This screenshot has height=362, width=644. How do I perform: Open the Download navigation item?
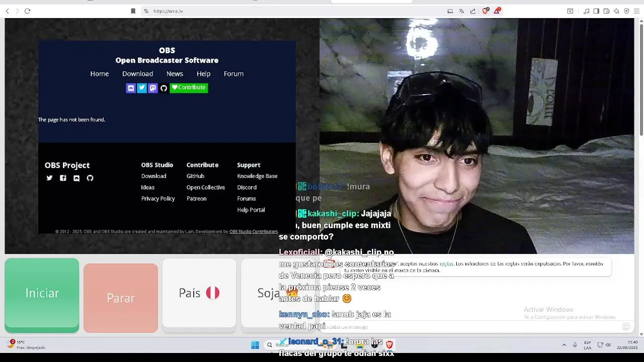point(137,74)
